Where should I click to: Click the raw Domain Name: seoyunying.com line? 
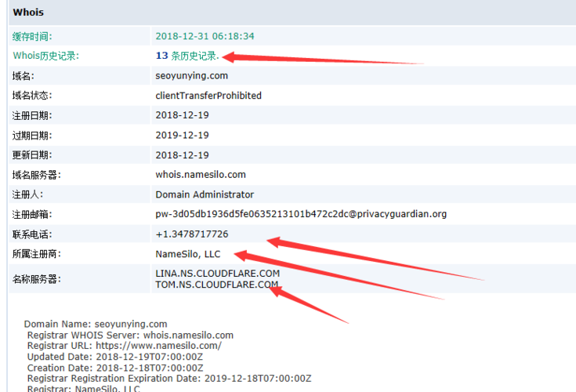96,324
